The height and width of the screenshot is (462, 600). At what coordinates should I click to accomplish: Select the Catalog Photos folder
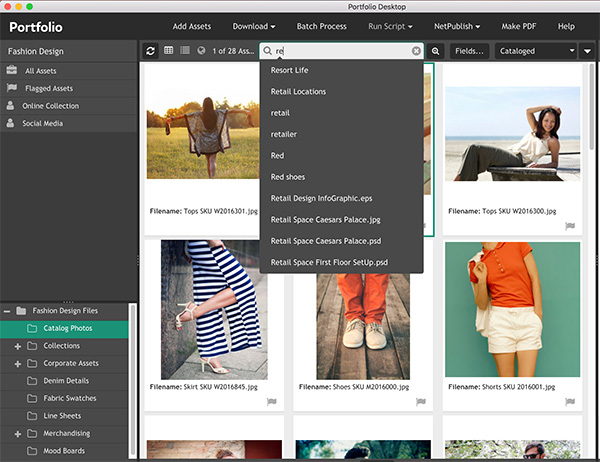point(64,329)
